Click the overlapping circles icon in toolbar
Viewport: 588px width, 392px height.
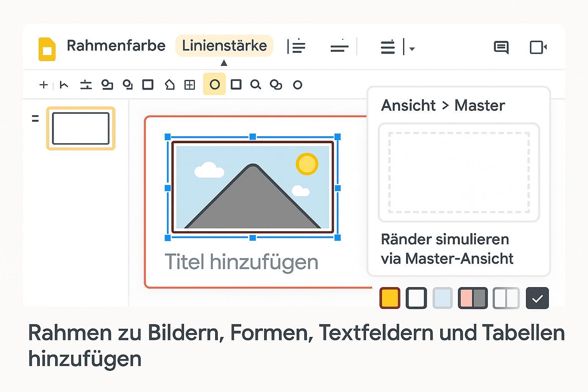tap(276, 85)
